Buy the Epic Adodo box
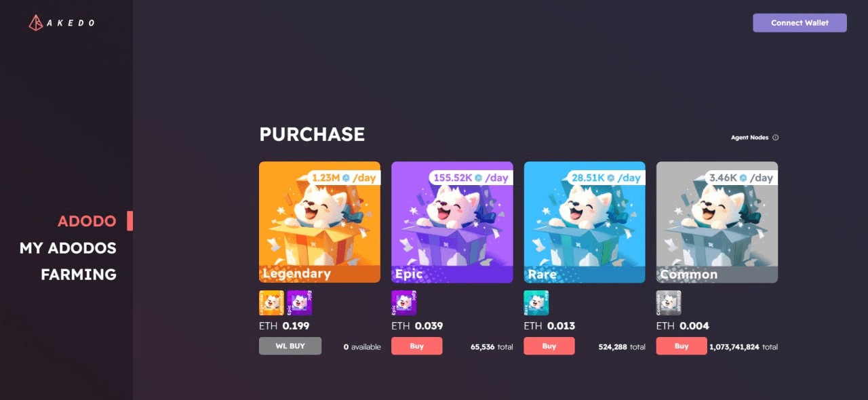Image resolution: width=868 pixels, height=400 pixels. [x=417, y=346]
